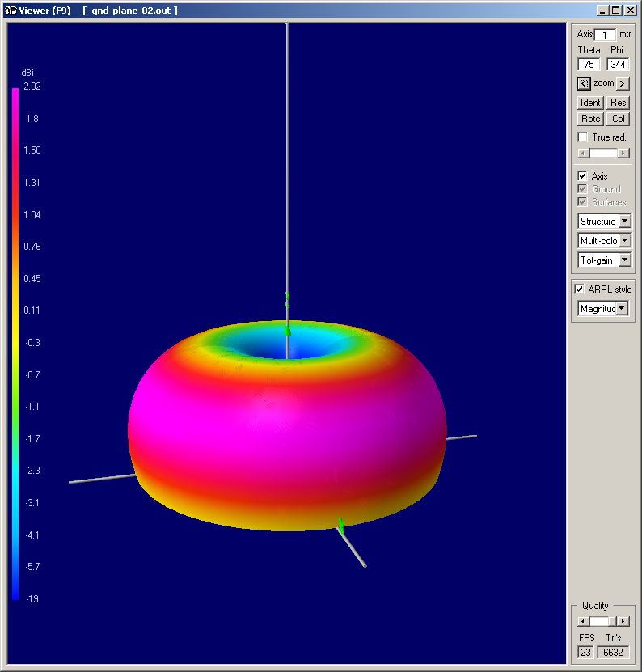Maximize the 3D Viewer window
642x672 pixels.
pos(616,10)
